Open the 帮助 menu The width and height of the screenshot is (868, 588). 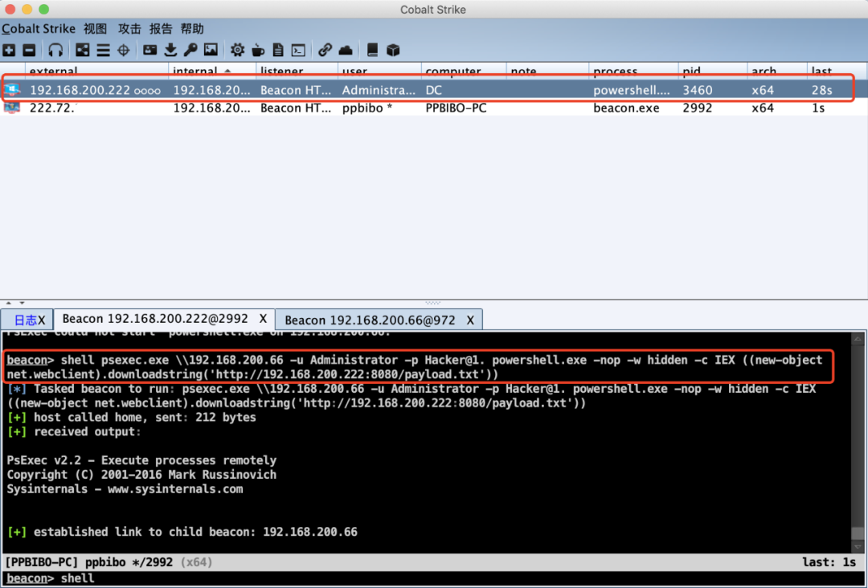click(x=192, y=28)
